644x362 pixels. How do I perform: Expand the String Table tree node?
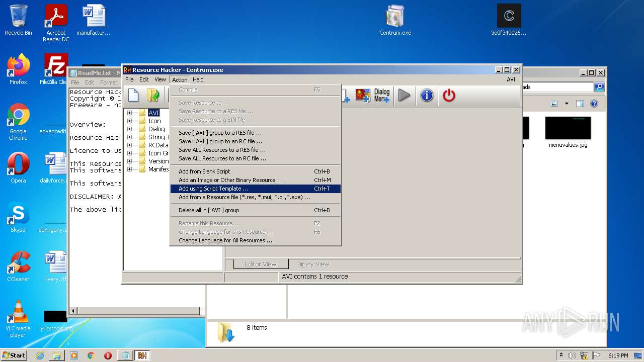tap(129, 137)
